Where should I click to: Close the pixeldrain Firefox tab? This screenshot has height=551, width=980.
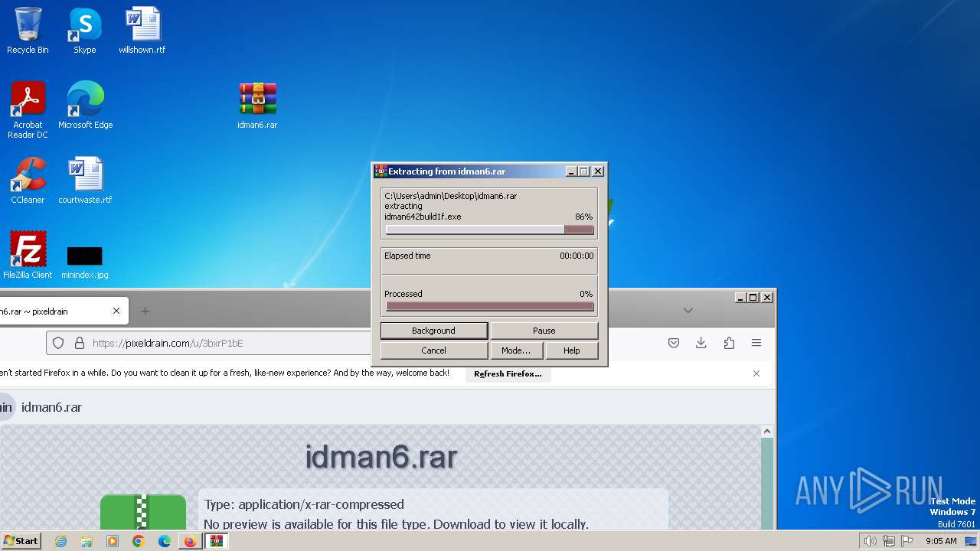116,311
